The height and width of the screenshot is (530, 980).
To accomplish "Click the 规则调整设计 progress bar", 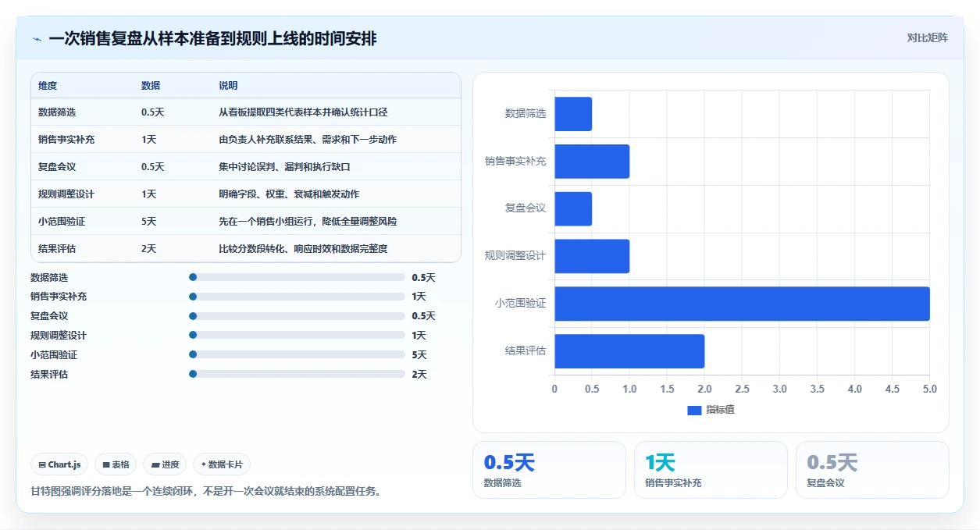I will pos(297,336).
